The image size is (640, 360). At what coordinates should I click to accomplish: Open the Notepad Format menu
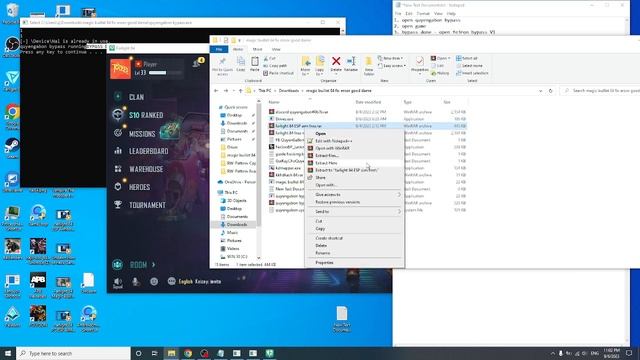click(423, 14)
